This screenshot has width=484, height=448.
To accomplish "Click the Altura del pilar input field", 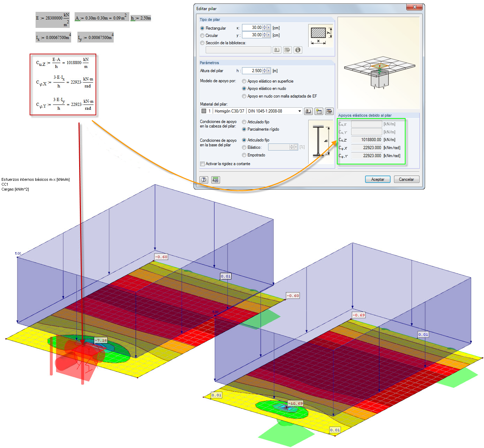I will pos(252,71).
